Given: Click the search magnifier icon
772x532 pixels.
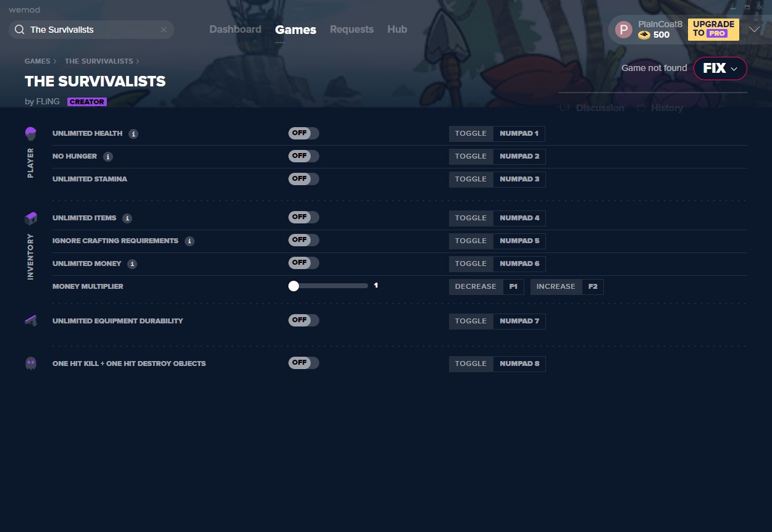Looking at the screenshot, I should coord(19,30).
